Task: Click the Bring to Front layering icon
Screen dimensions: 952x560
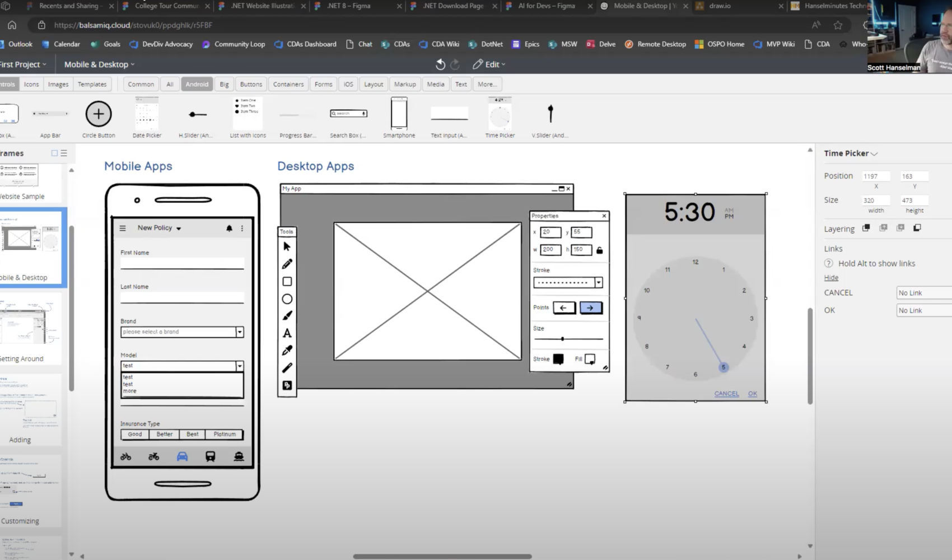Action: [x=866, y=228]
